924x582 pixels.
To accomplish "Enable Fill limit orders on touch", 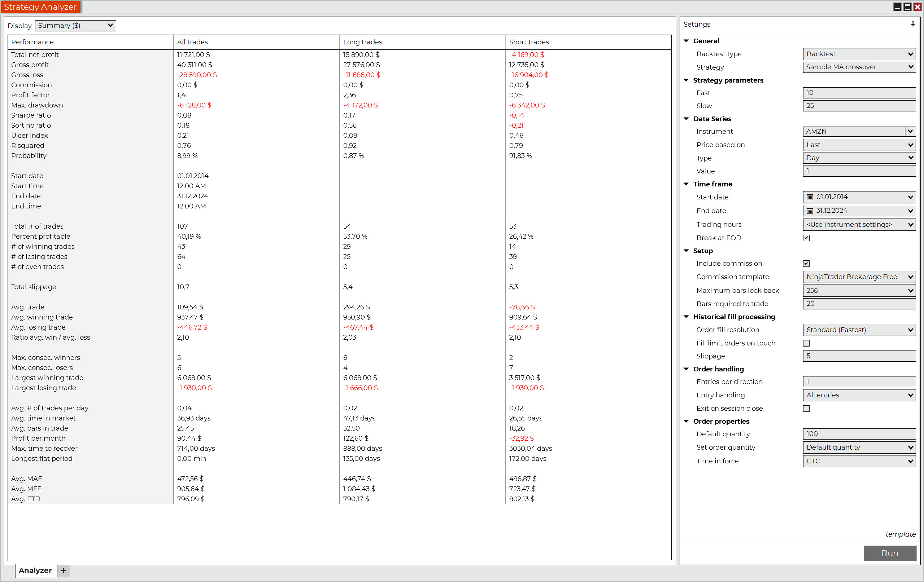I will pyautogui.click(x=806, y=343).
